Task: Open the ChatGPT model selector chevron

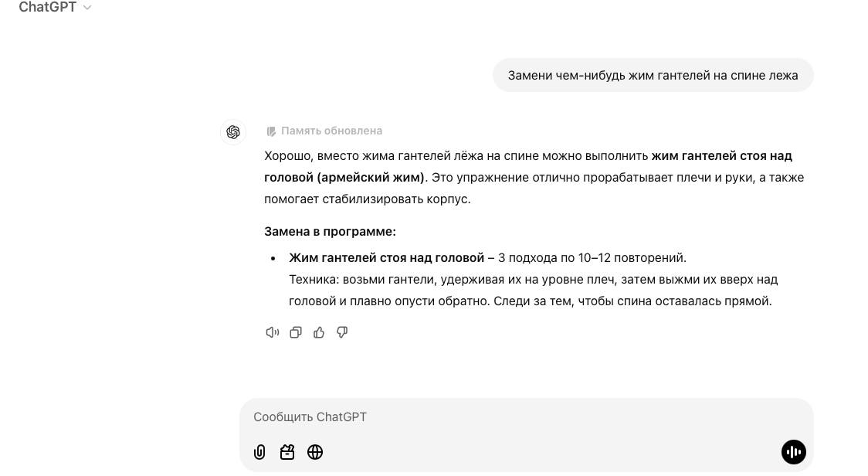Action: [86, 7]
